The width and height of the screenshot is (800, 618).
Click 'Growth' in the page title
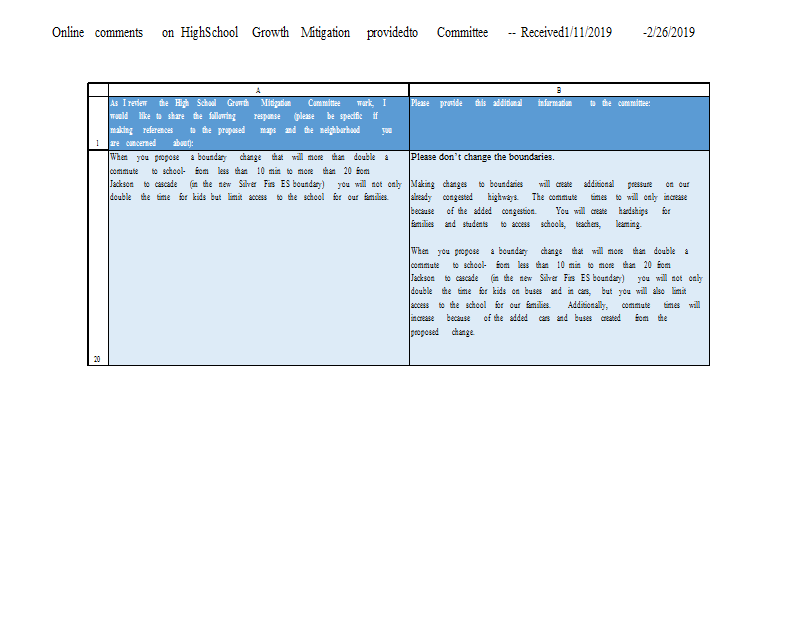point(270,33)
